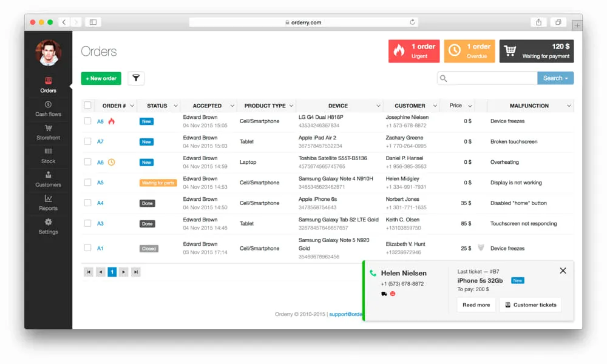The image size is (607, 364).
Task: Toggle the select-all orders checkbox
Action: (88, 105)
